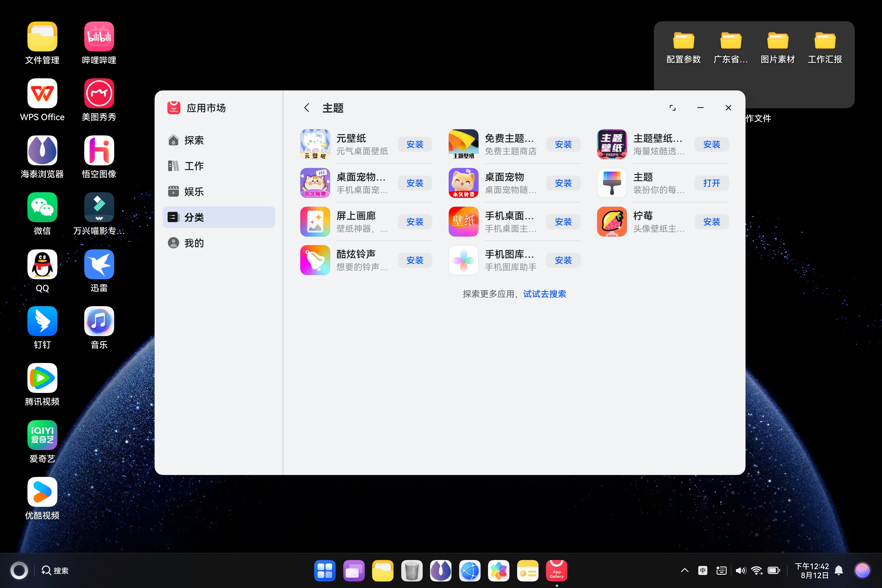Open the 主题 paint roller app icon
This screenshot has height=588, width=882.
[x=612, y=183]
